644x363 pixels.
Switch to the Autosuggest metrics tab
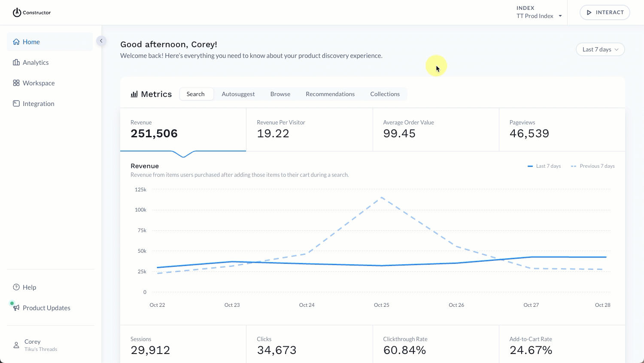pos(238,94)
